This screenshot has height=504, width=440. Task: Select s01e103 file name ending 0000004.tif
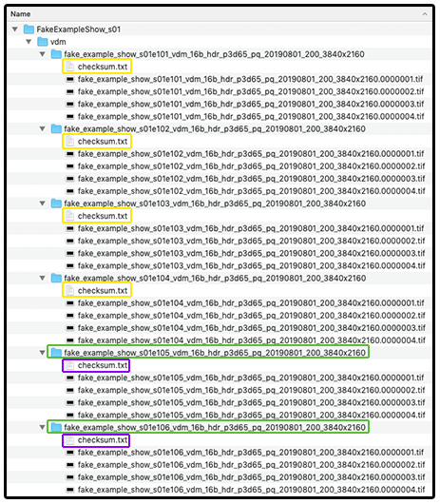[x=251, y=266]
